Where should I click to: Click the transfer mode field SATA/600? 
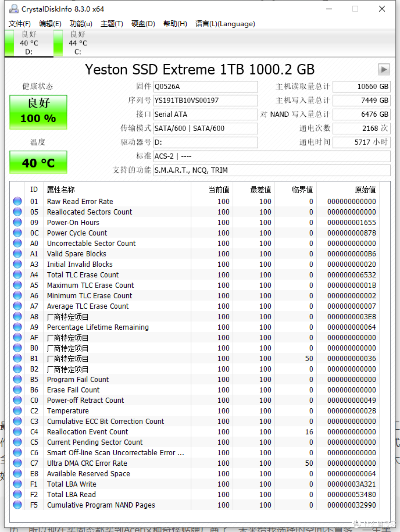(x=206, y=129)
